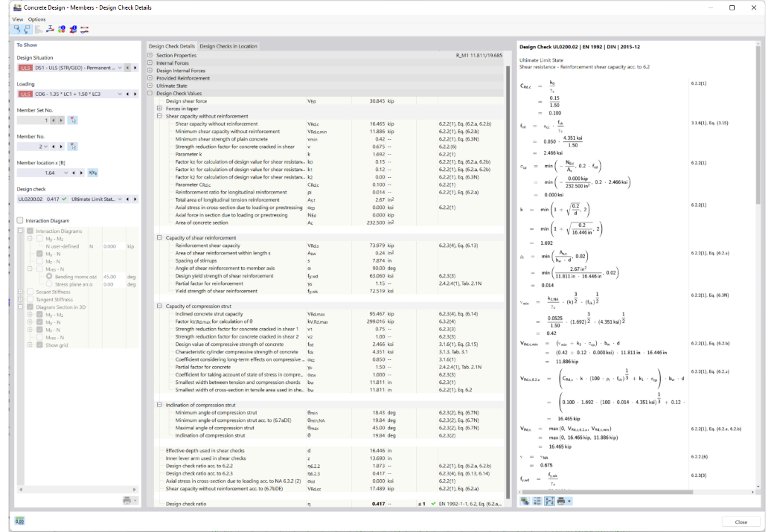Collapse the Inclination of compression strut group
774x532 pixels.
[159, 405]
